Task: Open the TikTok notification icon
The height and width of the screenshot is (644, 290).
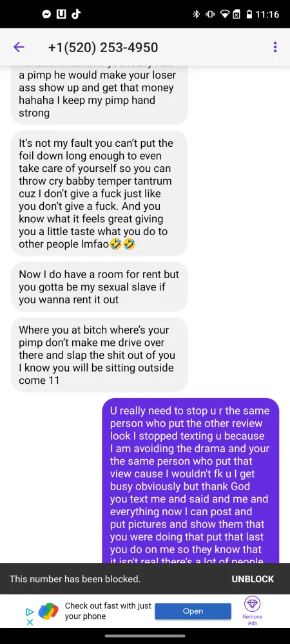Action: [x=75, y=14]
